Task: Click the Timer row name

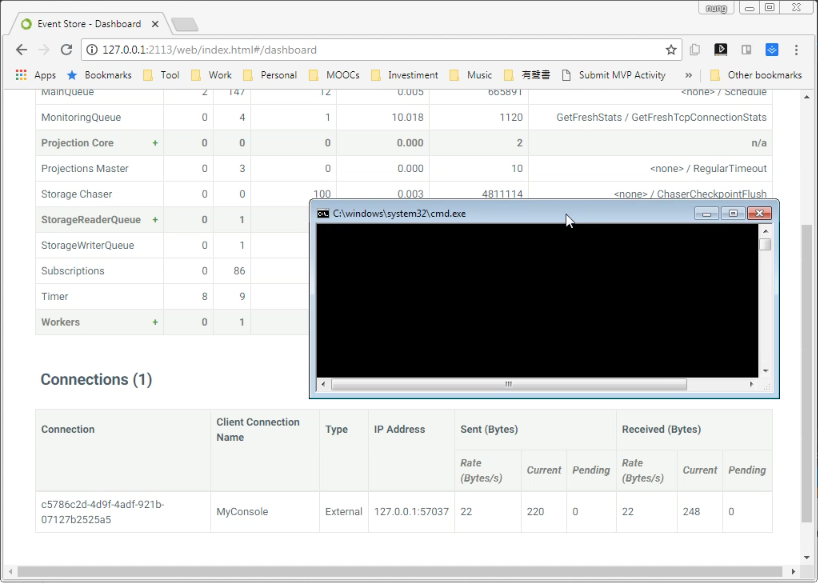Action: [55, 296]
